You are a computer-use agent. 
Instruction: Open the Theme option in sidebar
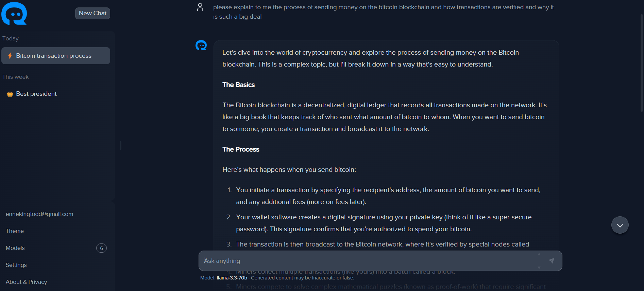[x=15, y=231]
